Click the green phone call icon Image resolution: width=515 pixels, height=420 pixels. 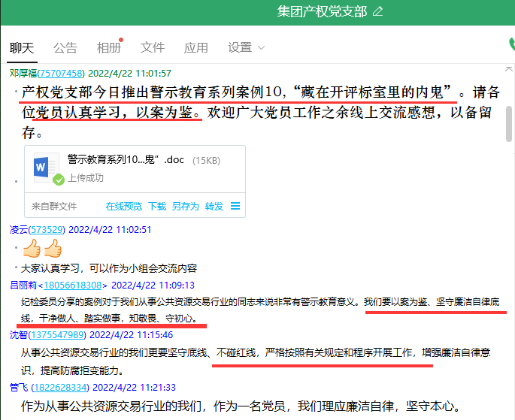point(511,45)
